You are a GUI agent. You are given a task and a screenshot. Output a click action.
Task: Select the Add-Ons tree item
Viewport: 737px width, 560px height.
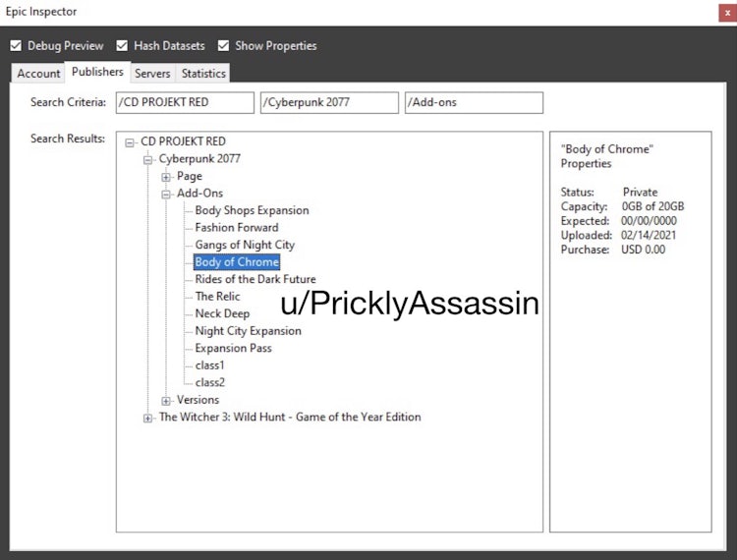(x=199, y=194)
